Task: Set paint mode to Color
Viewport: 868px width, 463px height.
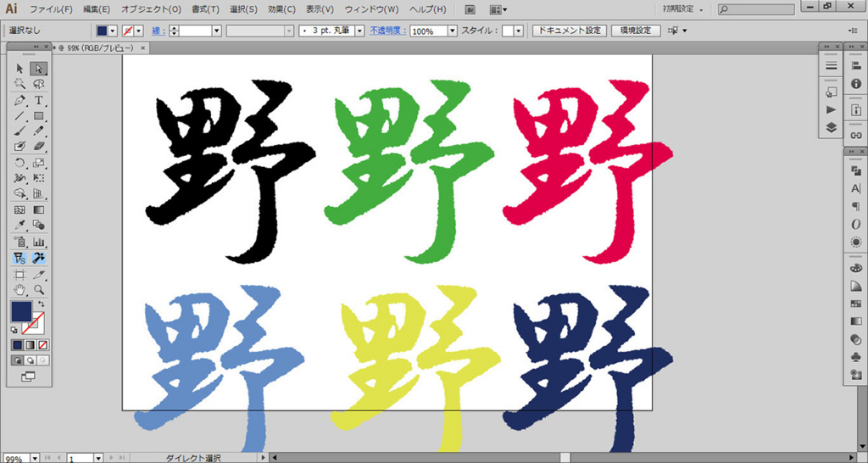Action: (18, 345)
